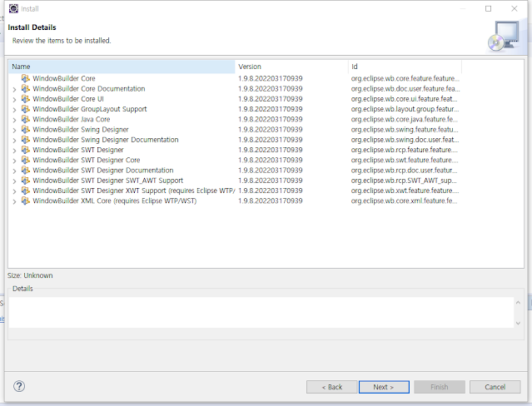Viewport: 532px width, 406px height.
Task: Expand the WindowBuilder XML Core row
Action: 14,201
